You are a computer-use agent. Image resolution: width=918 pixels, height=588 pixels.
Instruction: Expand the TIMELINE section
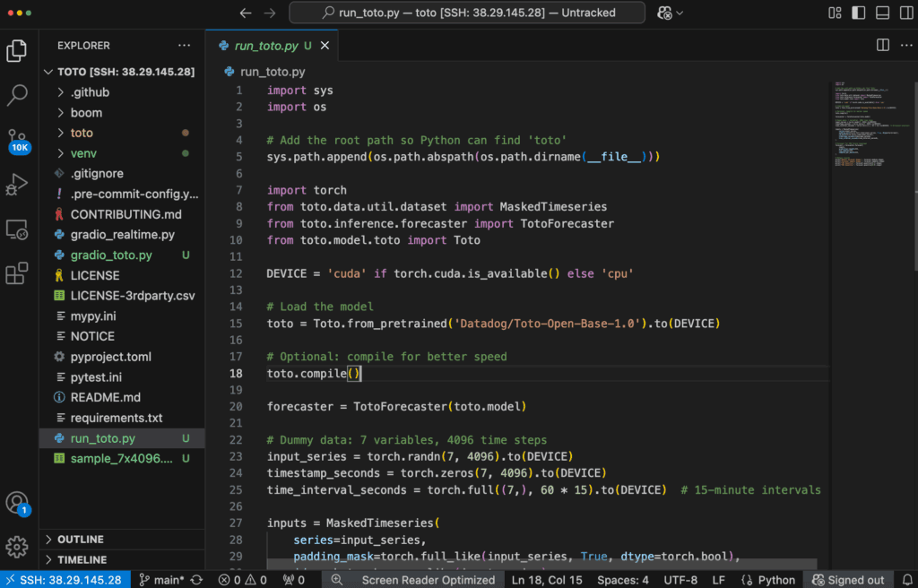[81, 559]
